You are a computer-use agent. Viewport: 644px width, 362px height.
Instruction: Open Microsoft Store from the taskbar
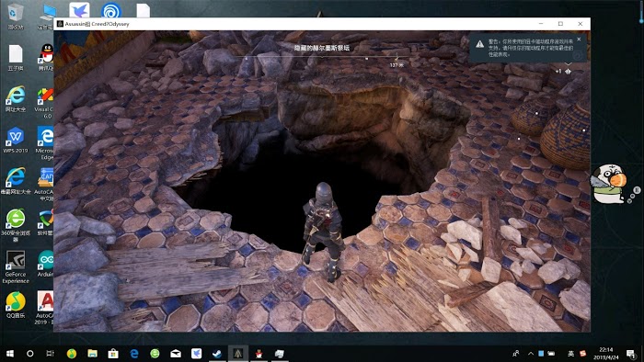click(113, 354)
